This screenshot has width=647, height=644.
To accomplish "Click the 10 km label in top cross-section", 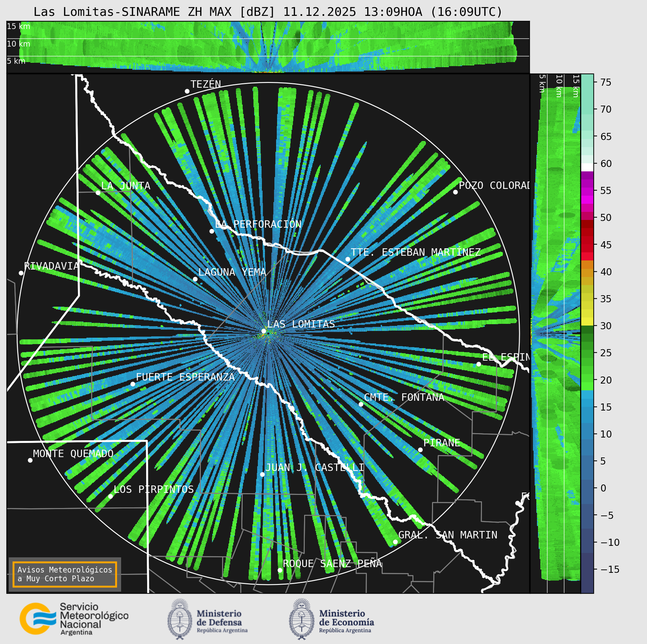I will coord(19,44).
